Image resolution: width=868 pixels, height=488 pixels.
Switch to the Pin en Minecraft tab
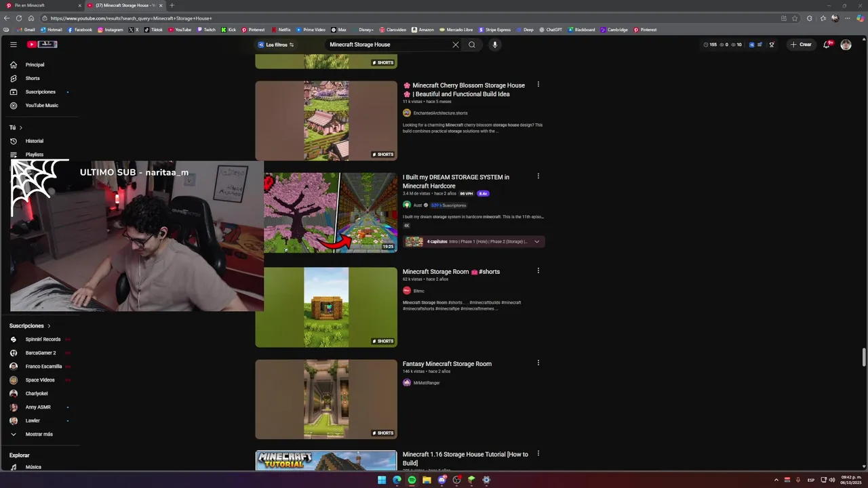41,5
